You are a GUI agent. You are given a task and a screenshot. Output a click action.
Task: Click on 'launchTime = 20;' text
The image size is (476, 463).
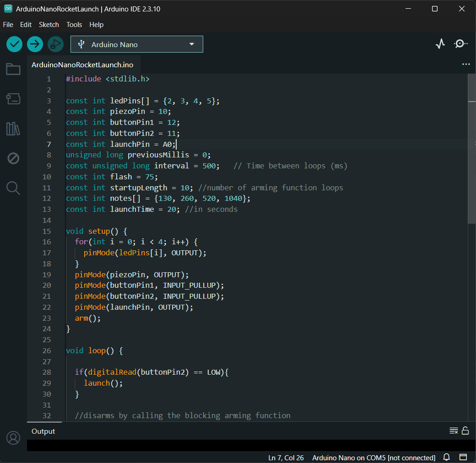pos(145,210)
